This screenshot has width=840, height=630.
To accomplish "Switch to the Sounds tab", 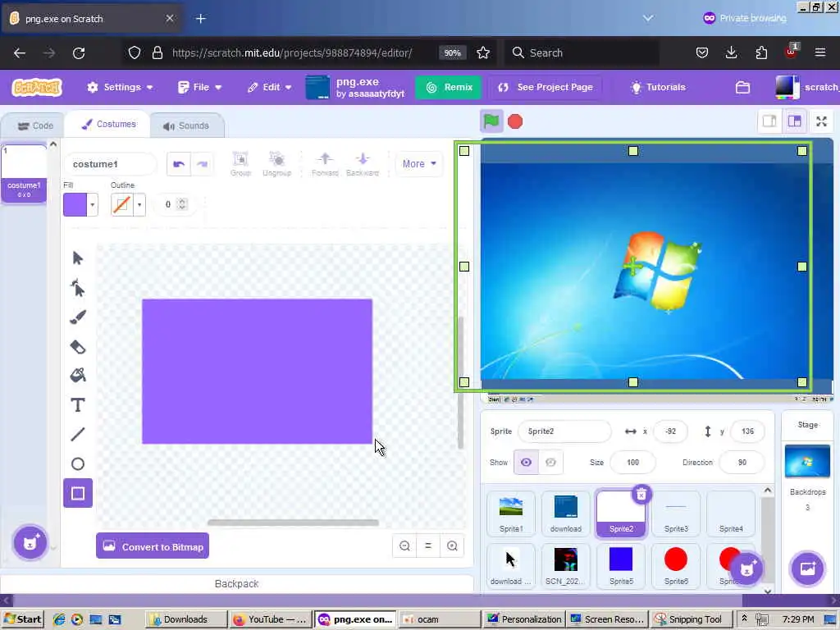I will point(186,126).
